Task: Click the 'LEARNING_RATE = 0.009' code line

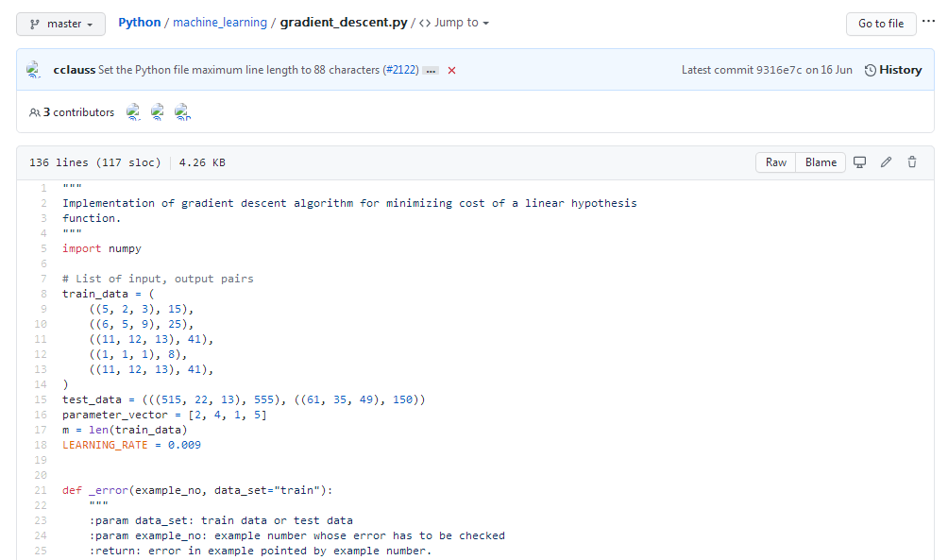Action: 131,445
